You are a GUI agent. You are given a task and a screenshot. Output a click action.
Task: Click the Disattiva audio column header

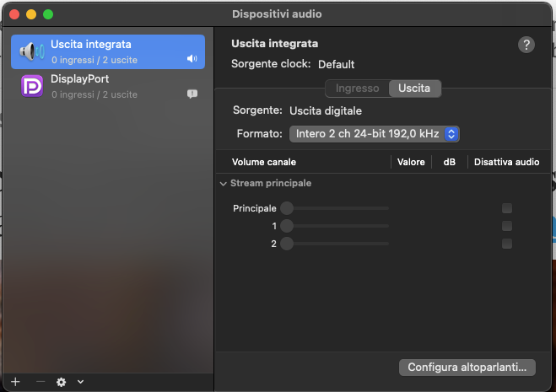[x=507, y=162]
